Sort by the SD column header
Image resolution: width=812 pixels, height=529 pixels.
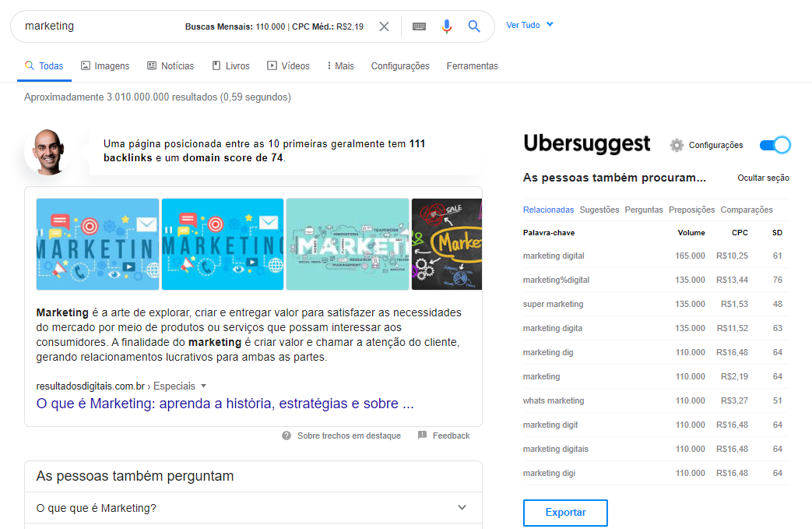(777, 233)
